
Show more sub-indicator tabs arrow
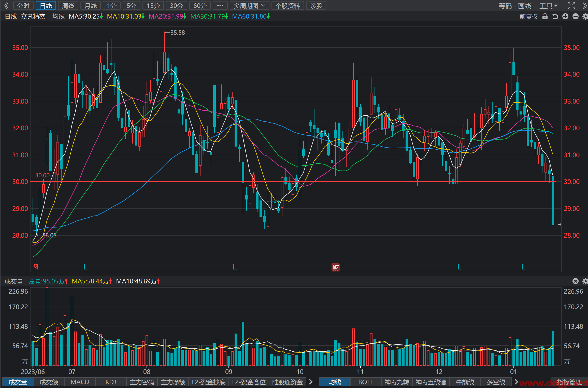coord(311,382)
